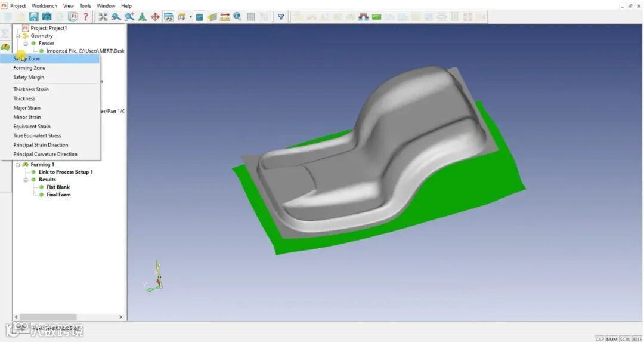Click the zoom in/out magnifier icon

(x=129, y=17)
